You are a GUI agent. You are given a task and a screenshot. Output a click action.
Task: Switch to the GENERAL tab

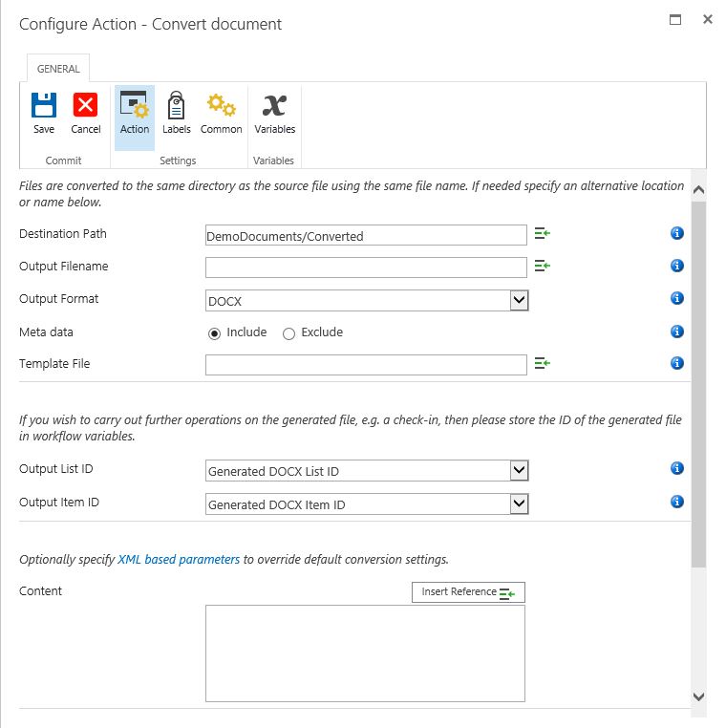pyautogui.click(x=58, y=69)
